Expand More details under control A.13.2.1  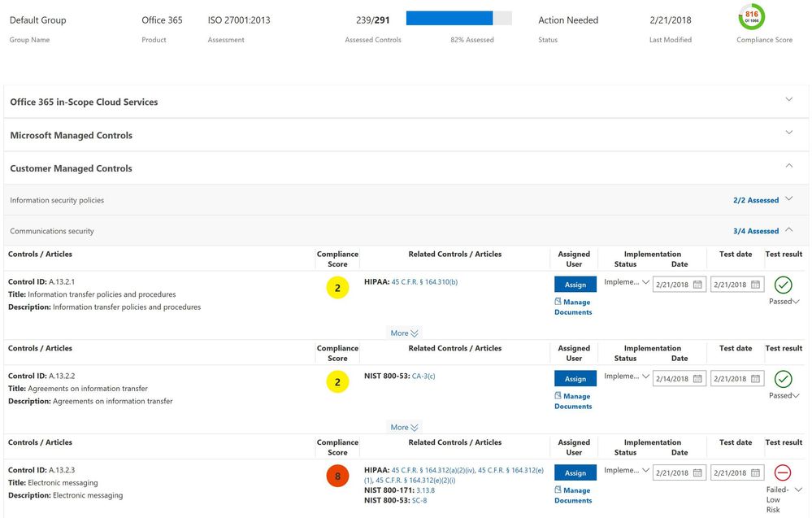(x=404, y=333)
